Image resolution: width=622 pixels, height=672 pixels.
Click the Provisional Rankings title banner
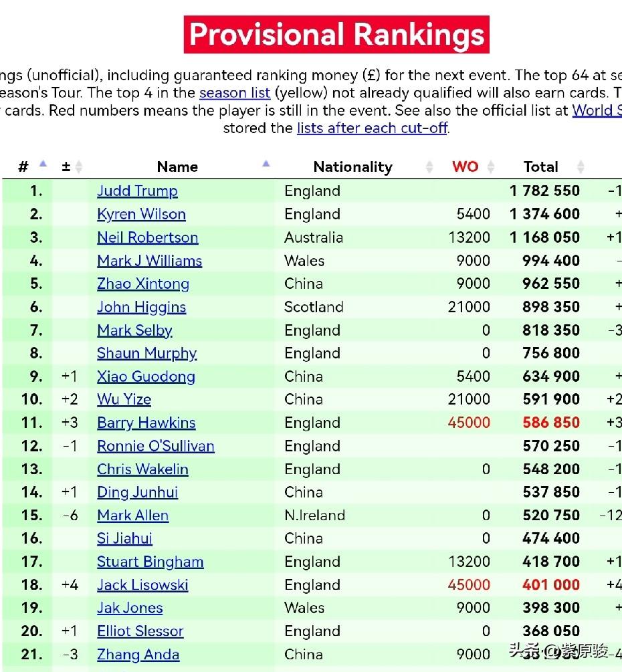click(336, 35)
